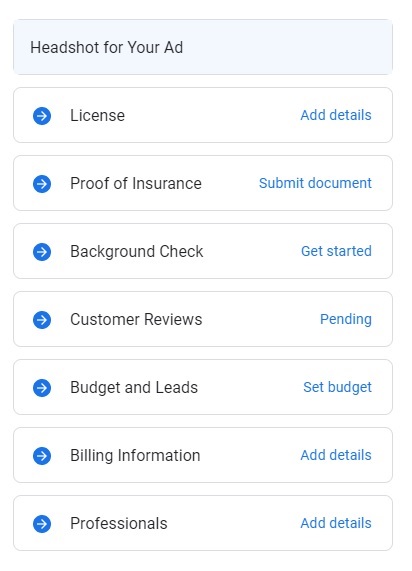Screen dimensions: 412x571
Task: Select the Submit document link
Action: click(x=315, y=183)
